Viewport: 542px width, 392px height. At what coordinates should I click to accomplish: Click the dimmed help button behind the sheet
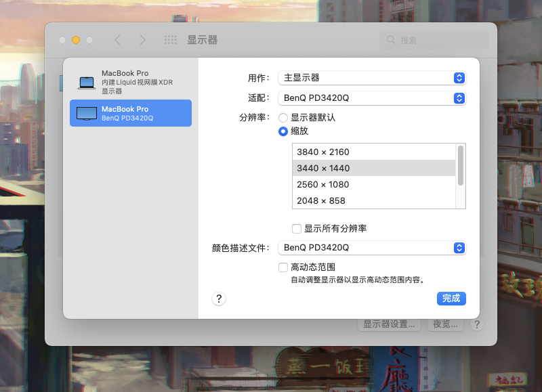click(x=477, y=325)
